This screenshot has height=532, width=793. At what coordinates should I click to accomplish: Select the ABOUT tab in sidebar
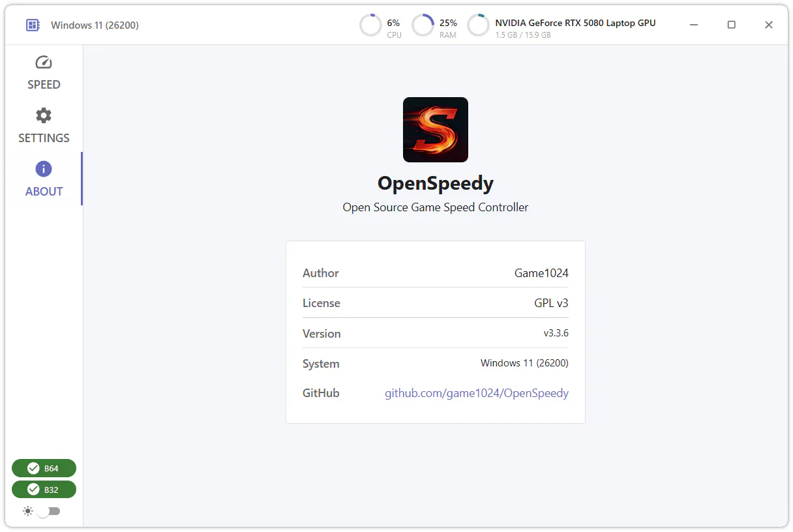point(44,179)
